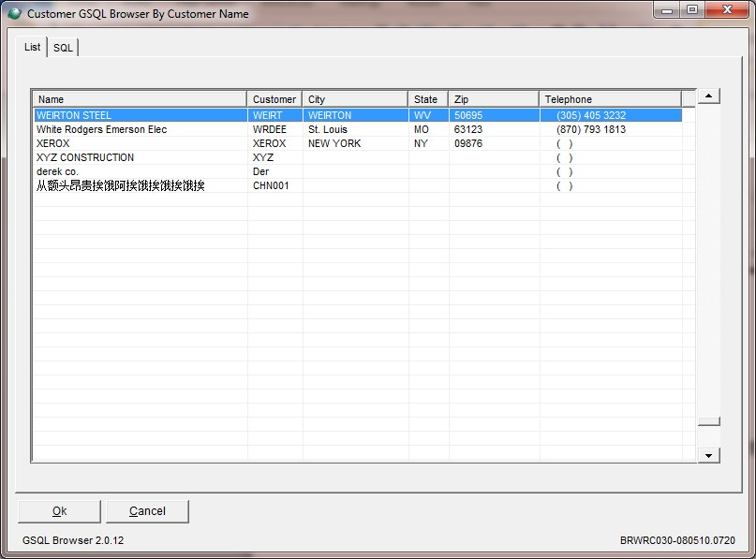The width and height of the screenshot is (756, 559).
Task: Click the State column header
Action: [x=428, y=99]
